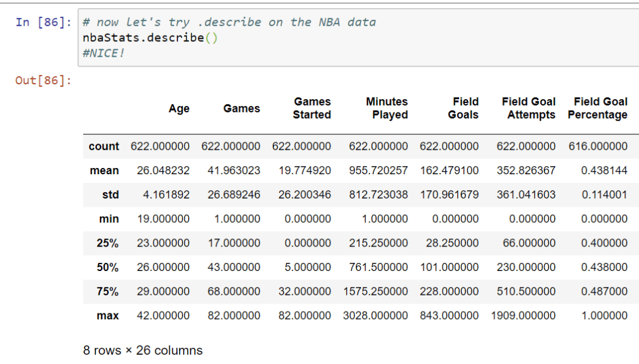Click the Field Goal Percentage column header

pyautogui.click(x=598, y=108)
